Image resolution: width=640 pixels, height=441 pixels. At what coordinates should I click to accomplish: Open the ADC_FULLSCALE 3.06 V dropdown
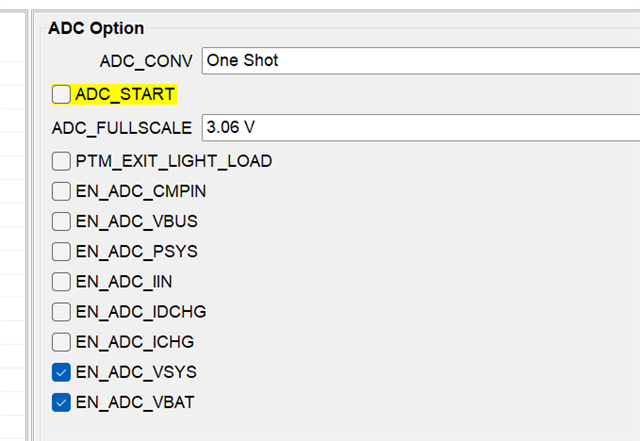point(420,128)
